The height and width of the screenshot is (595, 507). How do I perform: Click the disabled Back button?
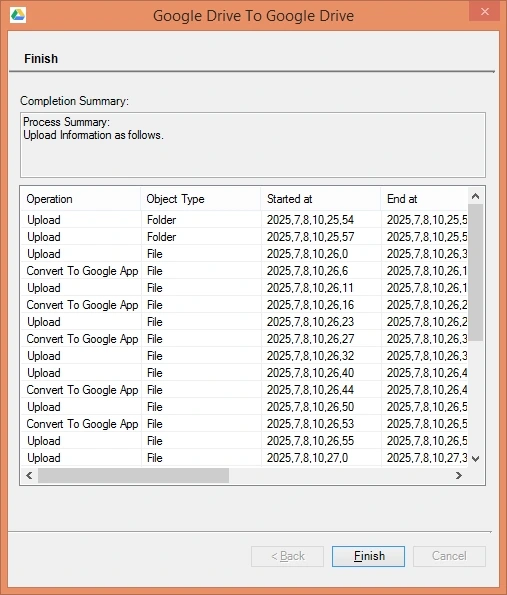pyautogui.click(x=287, y=556)
